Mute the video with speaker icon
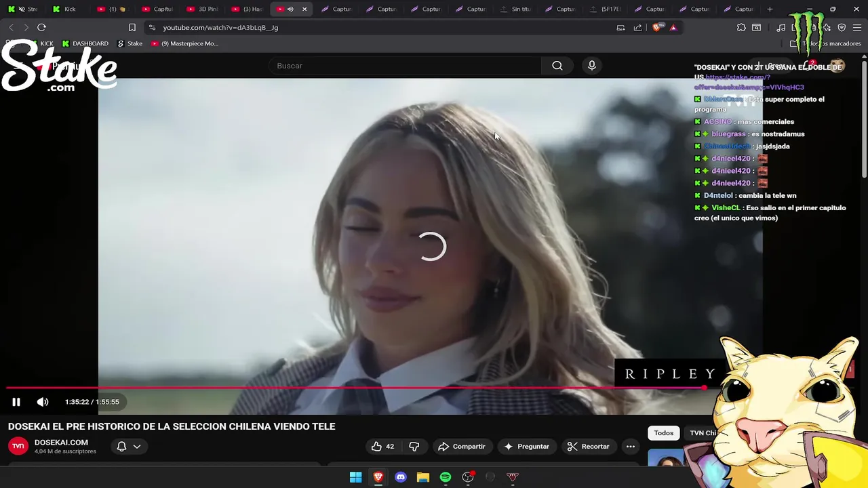The image size is (868, 488). (43, 402)
